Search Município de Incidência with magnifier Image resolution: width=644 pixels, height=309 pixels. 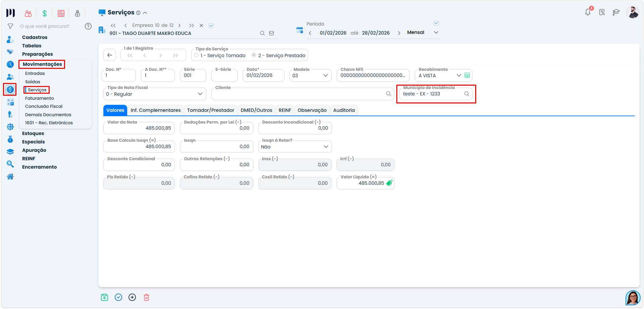pos(467,94)
